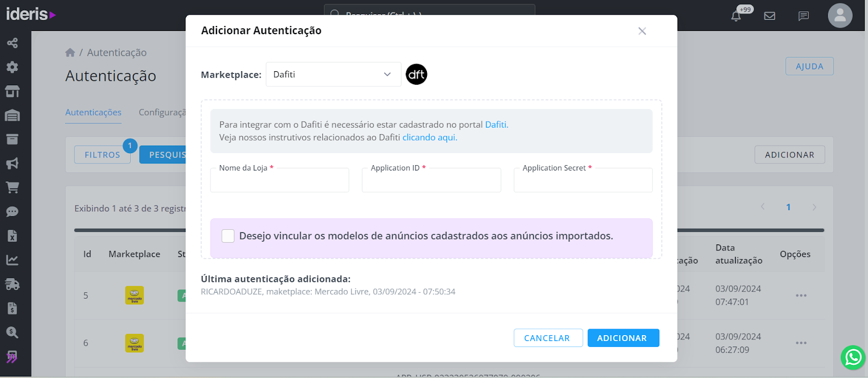Click the CANCELAR button in the dialog
Image resolution: width=868 pixels, height=378 pixels.
[x=548, y=338]
